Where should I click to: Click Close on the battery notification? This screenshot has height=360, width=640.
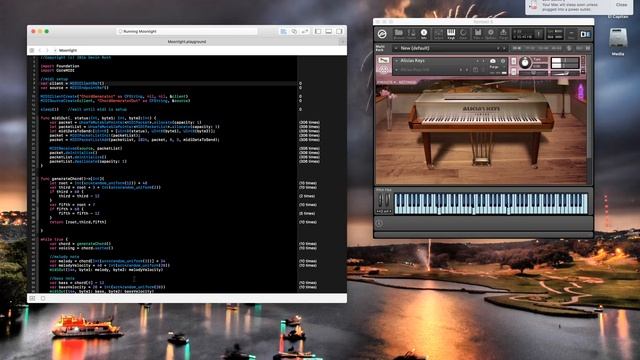click(621, 4)
